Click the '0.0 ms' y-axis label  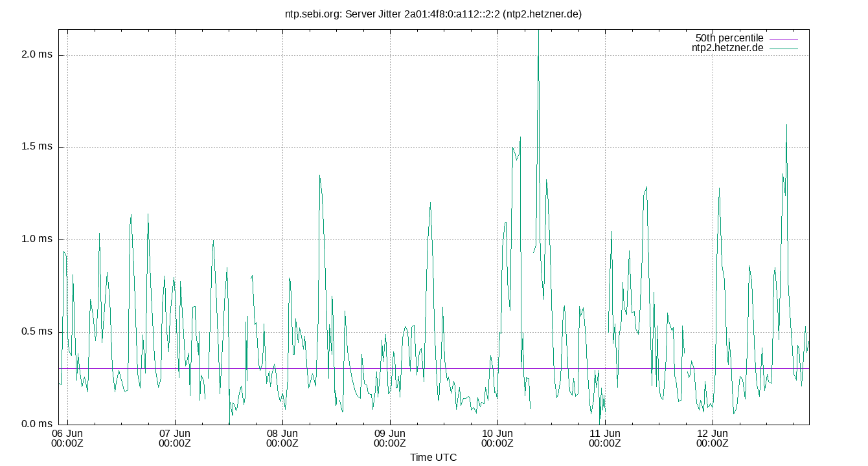pos(37,424)
